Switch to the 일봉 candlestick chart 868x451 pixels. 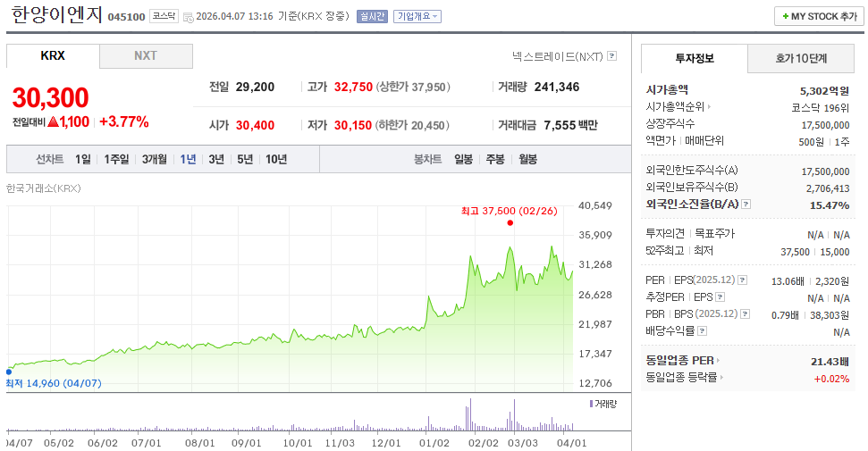pos(463,159)
